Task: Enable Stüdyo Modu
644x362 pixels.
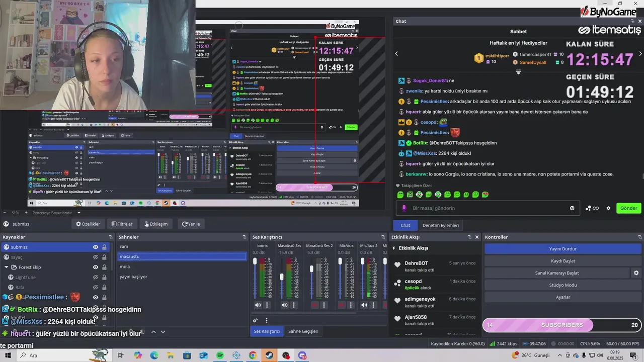Action: pyautogui.click(x=563, y=285)
